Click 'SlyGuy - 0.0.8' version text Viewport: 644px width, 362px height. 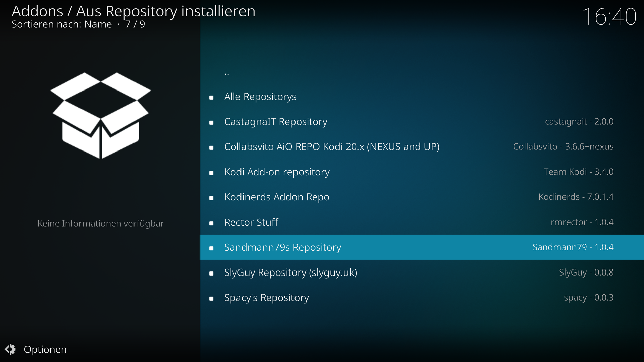586,273
